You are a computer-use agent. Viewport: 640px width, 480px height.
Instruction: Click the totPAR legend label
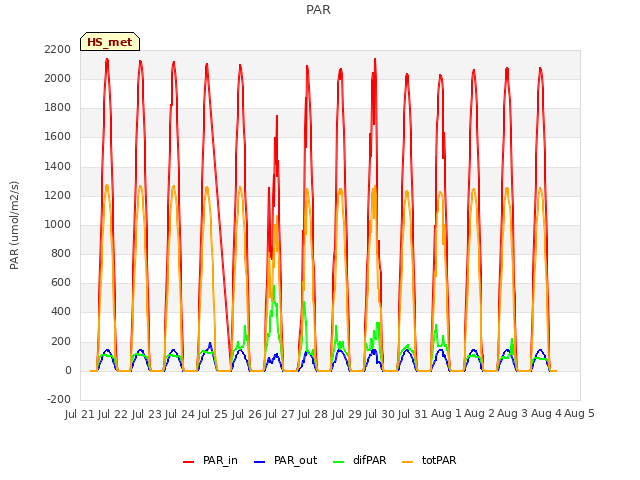coord(439,460)
